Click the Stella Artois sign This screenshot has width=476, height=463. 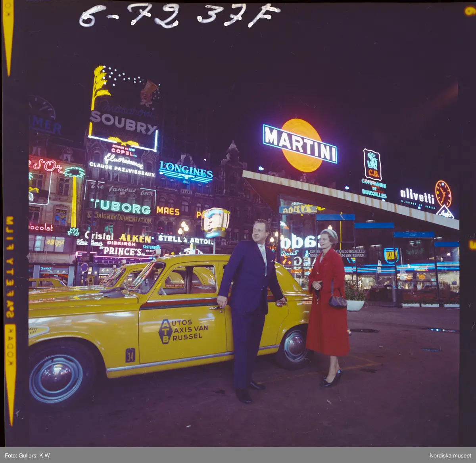click(185, 240)
